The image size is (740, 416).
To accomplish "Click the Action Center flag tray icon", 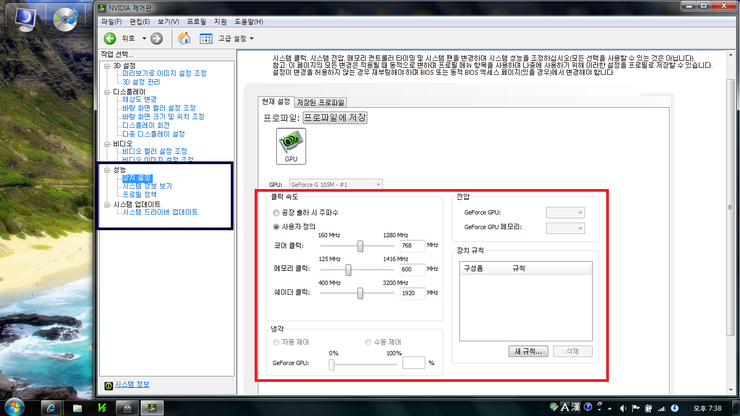I will [636, 408].
